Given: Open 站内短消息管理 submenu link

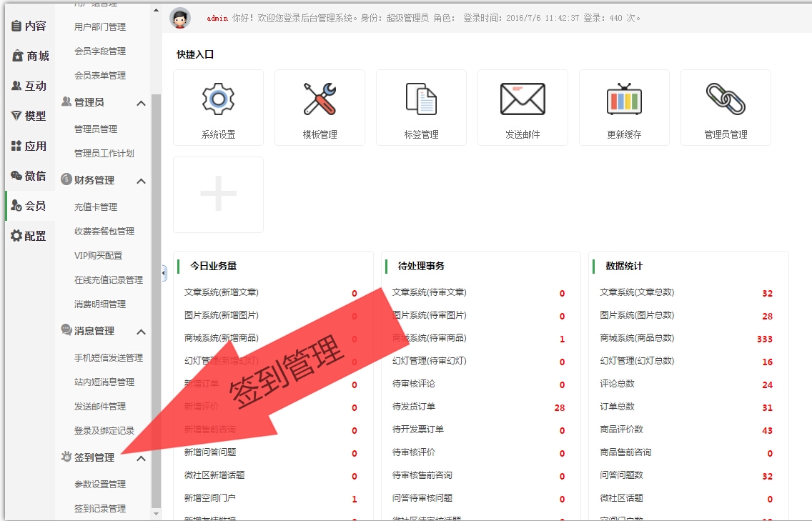Looking at the screenshot, I should (x=104, y=382).
